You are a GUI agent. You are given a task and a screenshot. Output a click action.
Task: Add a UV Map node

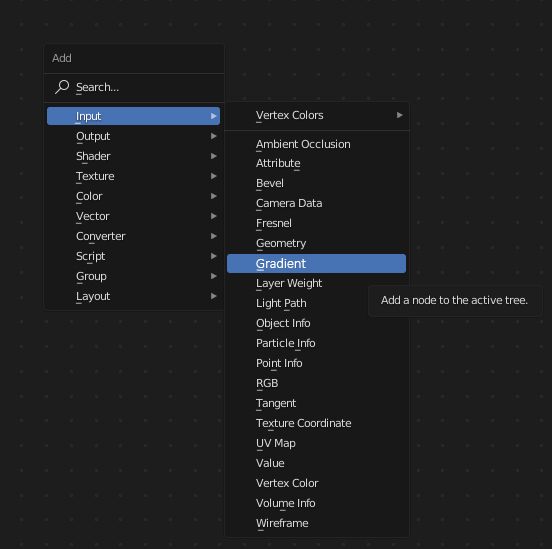tap(316, 443)
